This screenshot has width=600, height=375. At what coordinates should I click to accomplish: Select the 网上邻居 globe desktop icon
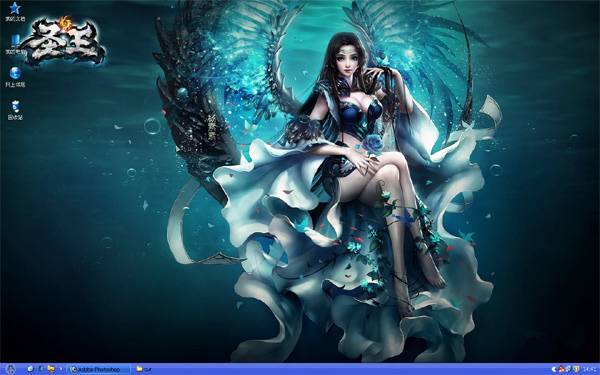15,73
